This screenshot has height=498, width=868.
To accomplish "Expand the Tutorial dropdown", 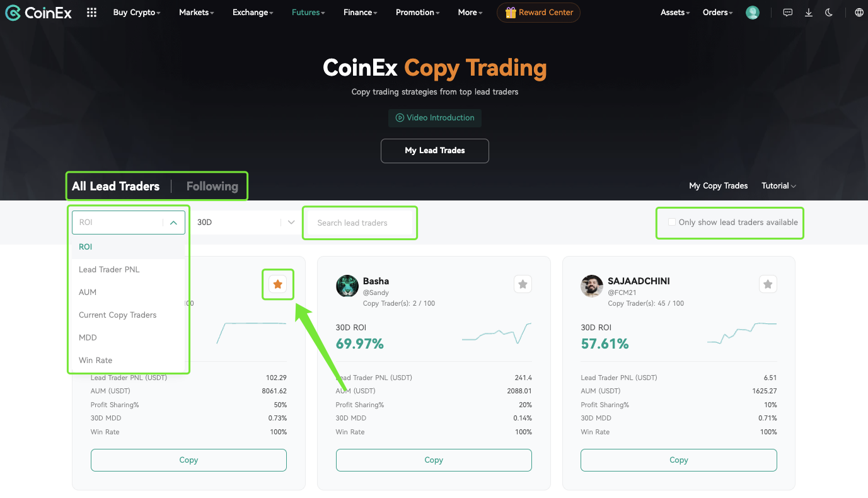I will [x=778, y=185].
